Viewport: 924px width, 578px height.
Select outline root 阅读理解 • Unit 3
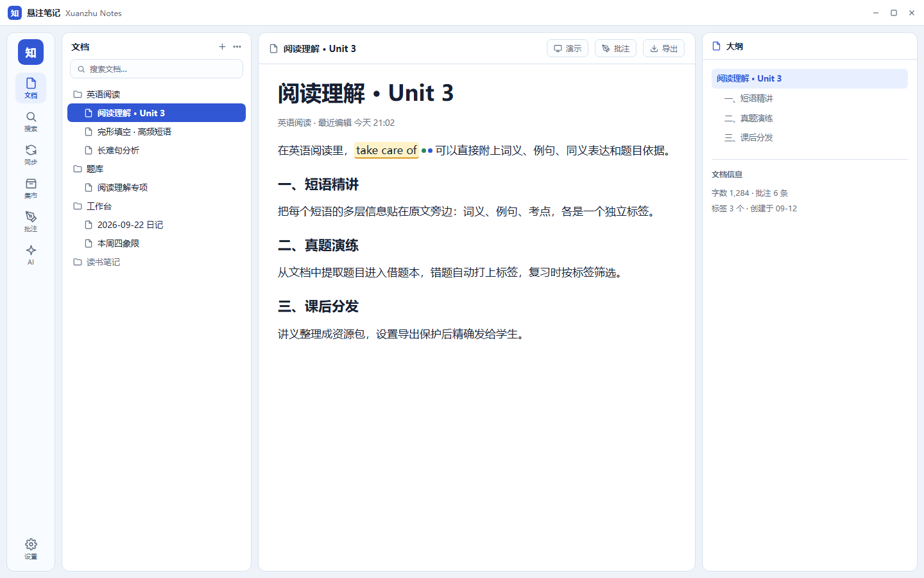click(x=810, y=78)
